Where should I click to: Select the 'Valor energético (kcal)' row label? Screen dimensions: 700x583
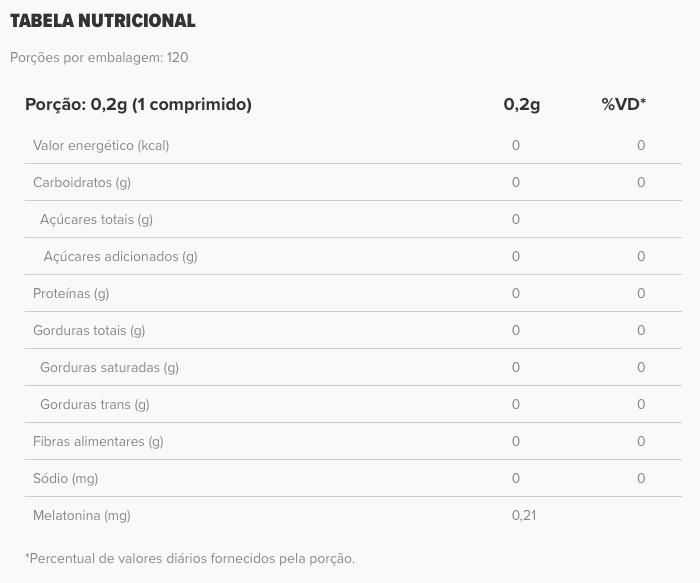point(101,145)
